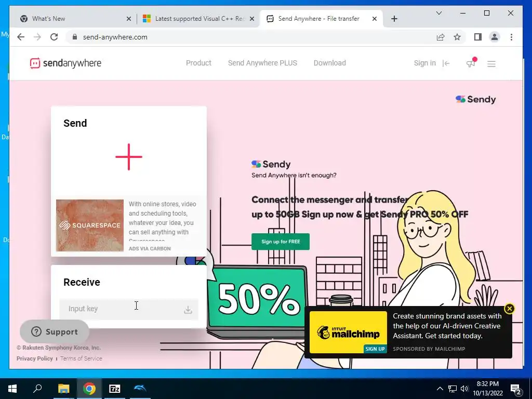The image size is (532, 399).
Task: Click the taskbar clock
Action: (x=487, y=389)
